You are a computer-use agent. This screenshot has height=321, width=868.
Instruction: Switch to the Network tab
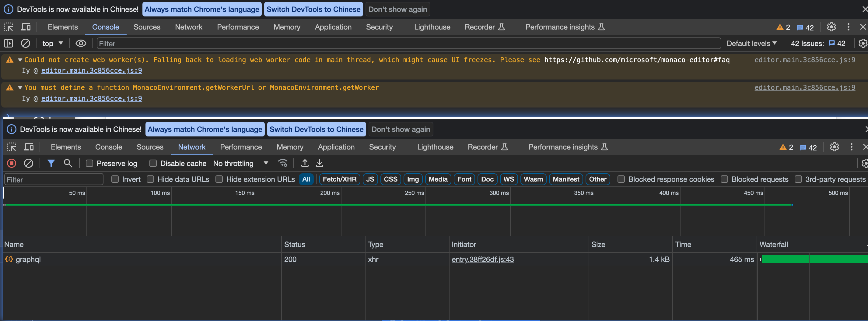pos(191,147)
